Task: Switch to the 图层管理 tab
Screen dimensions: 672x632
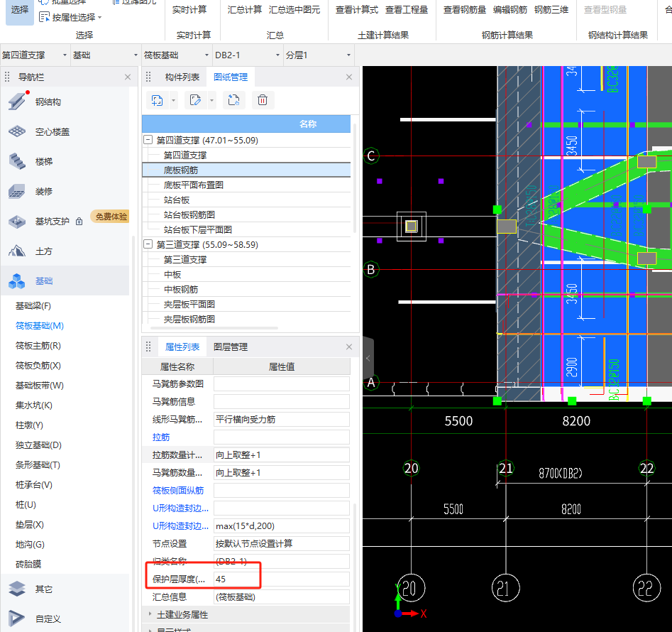Action: pos(231,347)
